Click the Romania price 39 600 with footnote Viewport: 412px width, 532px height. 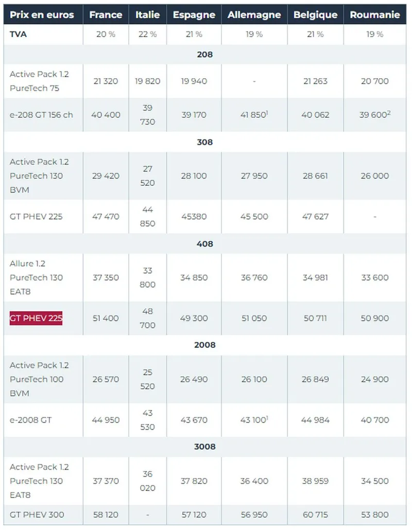374,115
